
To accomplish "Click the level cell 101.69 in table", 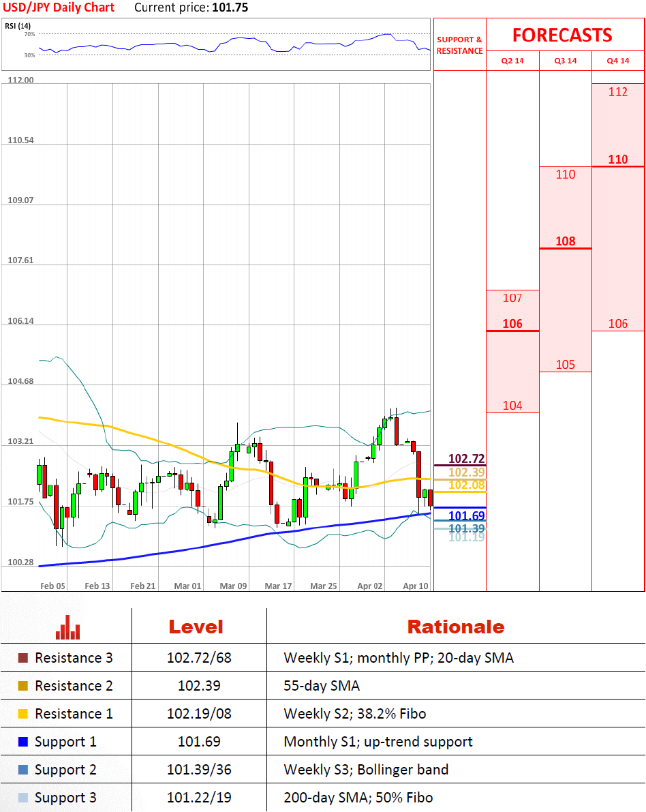I will pyautogui.click(x=199, y=742).
